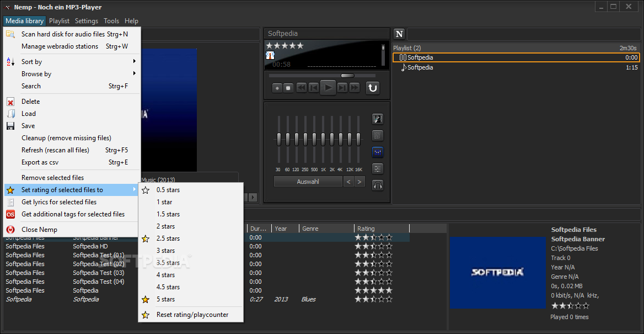Choose Close Nemp from the menu
The image size is (644, 334).
tap(72, 230)
